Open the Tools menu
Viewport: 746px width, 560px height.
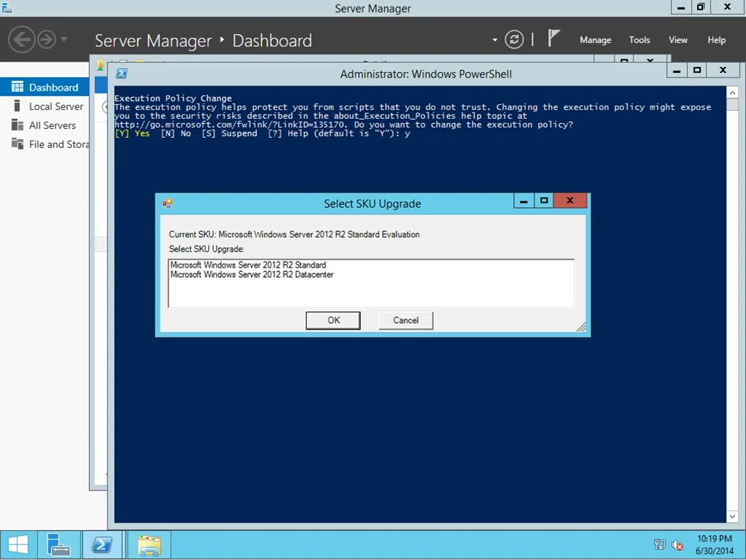(x=640, y=40)
